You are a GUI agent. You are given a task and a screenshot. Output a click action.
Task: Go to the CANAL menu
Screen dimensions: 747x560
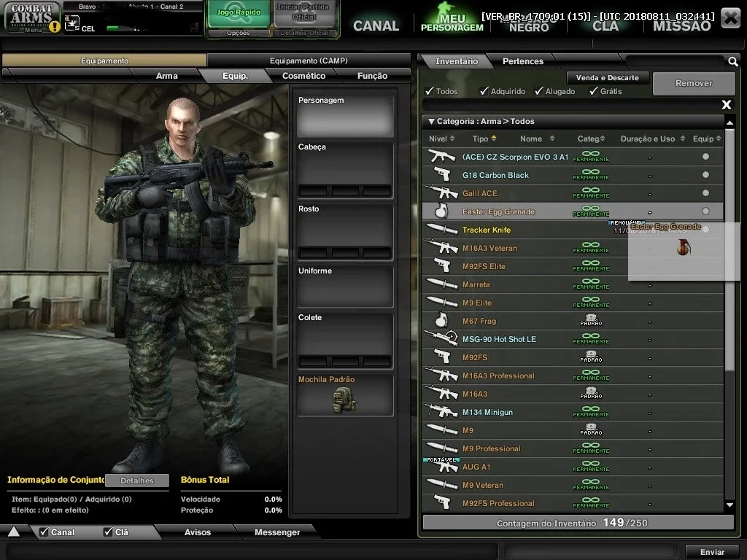(376, 26)
